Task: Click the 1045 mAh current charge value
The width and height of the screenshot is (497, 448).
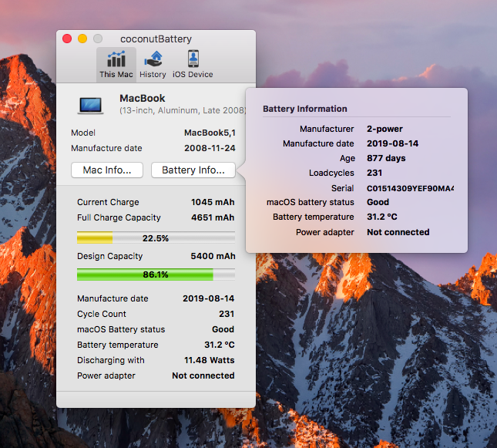Action: 213,202
